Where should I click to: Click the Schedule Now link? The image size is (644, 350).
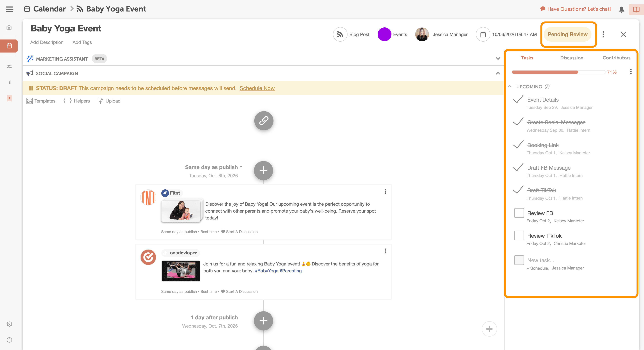[x=257, y=88]
